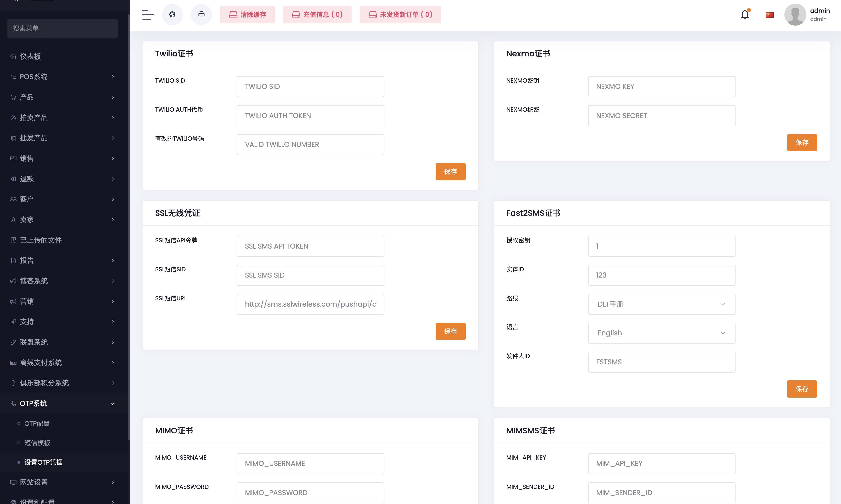This screenshot has height=504, width=841.
Task: Click the hamburger menu toggle icon
Action: (x=148, y=15)
